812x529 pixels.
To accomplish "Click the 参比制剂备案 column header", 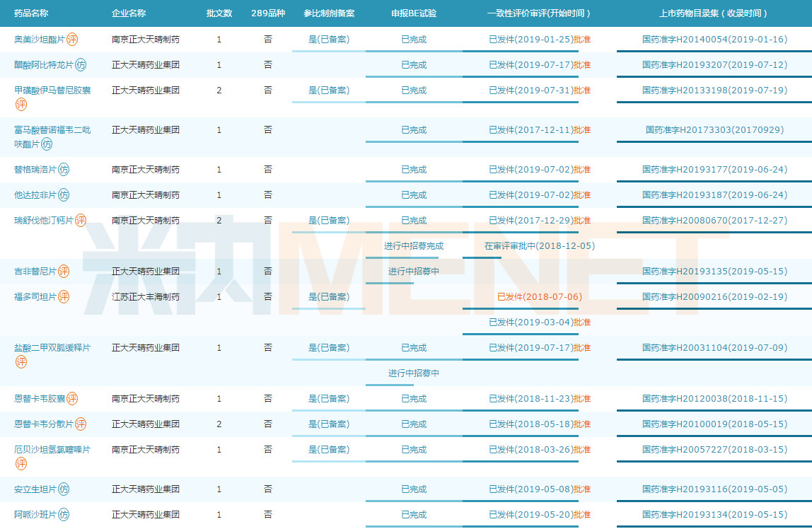I will coord(329,13).
